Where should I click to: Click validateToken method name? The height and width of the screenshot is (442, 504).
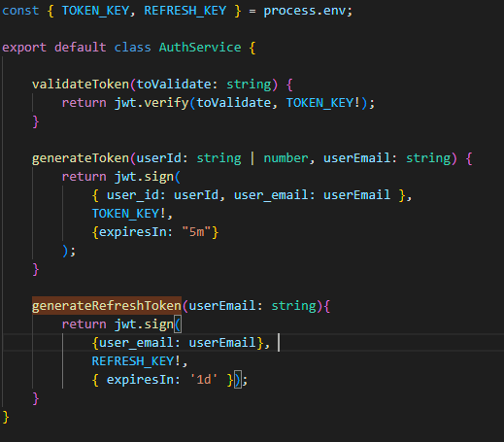pyautogui.click(x=81, y=85)
